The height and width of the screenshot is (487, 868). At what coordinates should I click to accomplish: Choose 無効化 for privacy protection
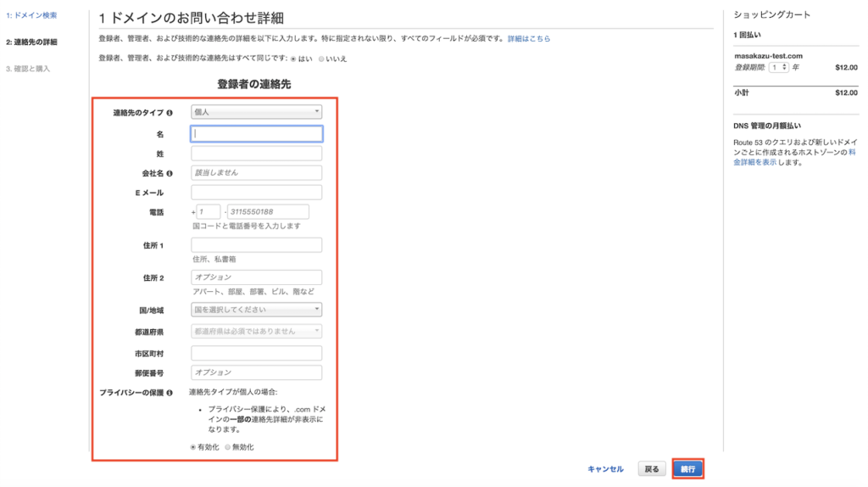point(227,447)
